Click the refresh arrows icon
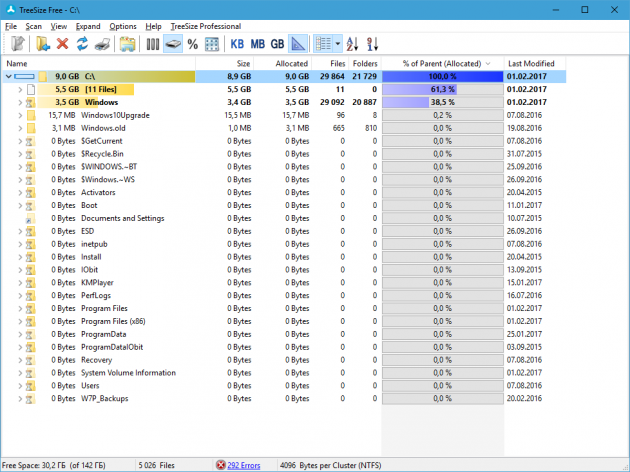The height and width of the screenshot is (472, 630). point(82,44)
